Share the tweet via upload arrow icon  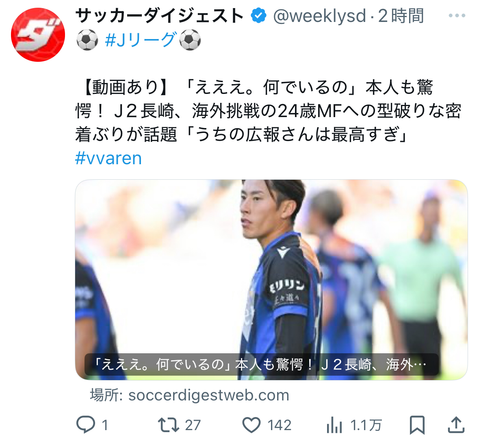point(456,425)
